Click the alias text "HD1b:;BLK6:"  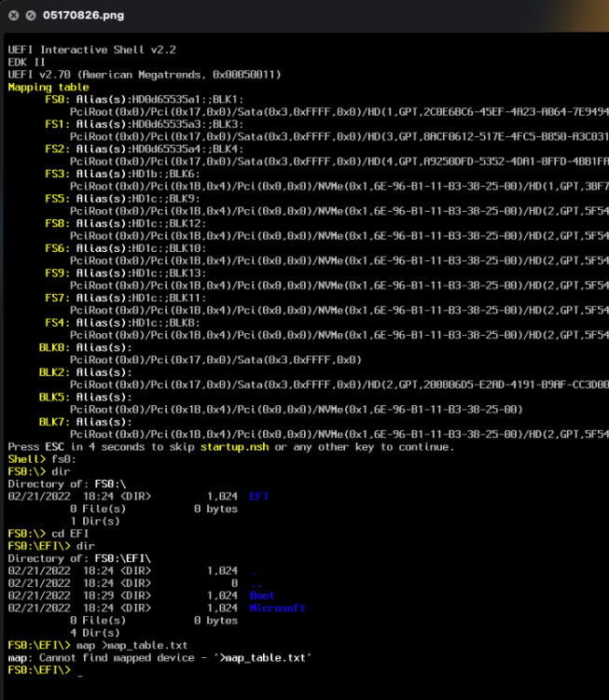pyautogui.click(x=166, y=174)
